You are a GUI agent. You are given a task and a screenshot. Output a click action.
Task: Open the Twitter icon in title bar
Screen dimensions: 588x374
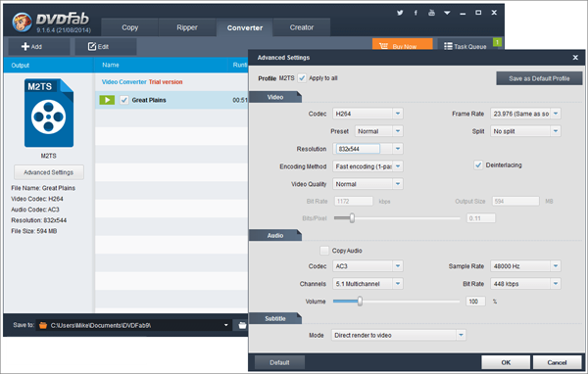[400, 13]
